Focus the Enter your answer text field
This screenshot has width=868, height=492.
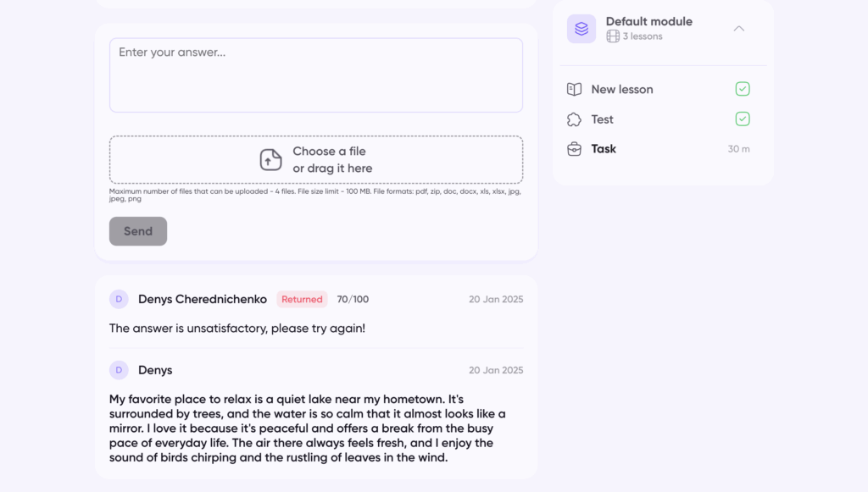(x=315, y=75)
